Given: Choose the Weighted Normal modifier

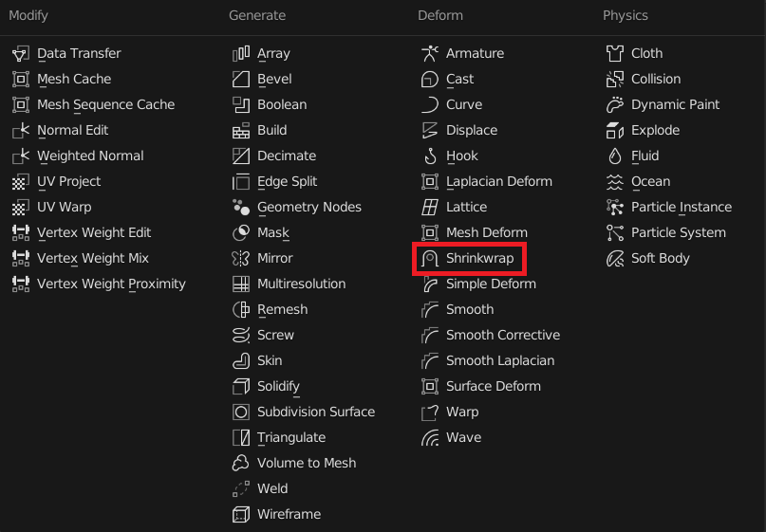Looking at the screenshot, I should point(90,156).
